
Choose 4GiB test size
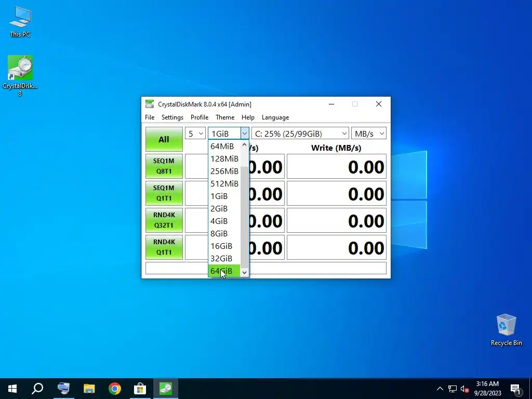coord(224,221)
